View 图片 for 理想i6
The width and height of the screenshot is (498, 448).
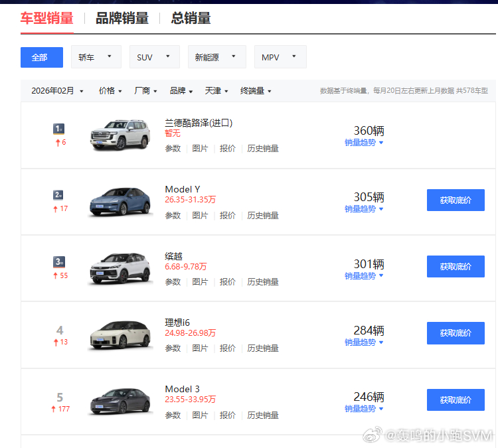tap(200, 348)
